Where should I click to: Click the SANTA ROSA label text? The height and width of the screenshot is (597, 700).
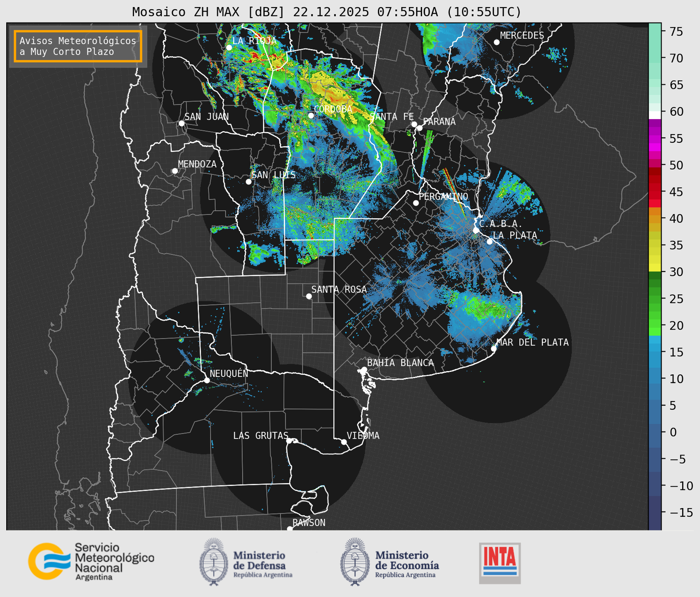pyautogui.click(x=339, y=290)
